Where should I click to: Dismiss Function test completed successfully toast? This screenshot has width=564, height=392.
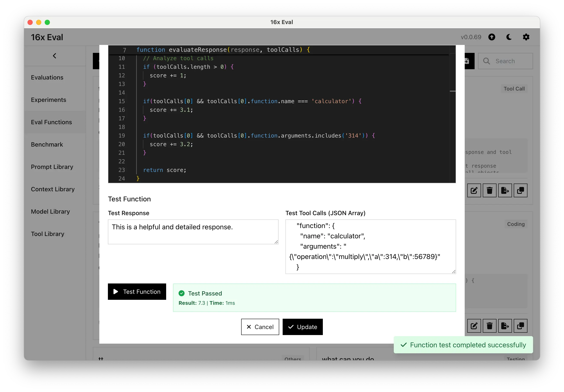pyautogui.click(x=463, y=345)
